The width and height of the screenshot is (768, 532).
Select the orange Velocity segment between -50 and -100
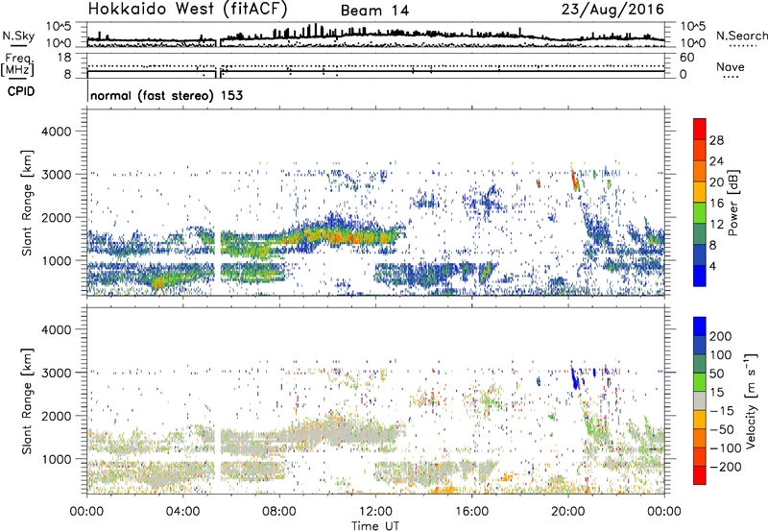[x=700, y=438]
